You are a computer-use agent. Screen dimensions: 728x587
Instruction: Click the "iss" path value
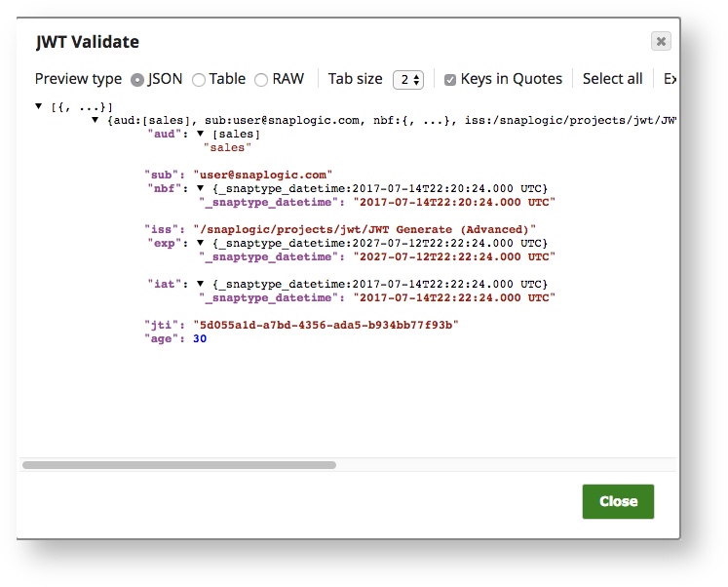[364, 229]
